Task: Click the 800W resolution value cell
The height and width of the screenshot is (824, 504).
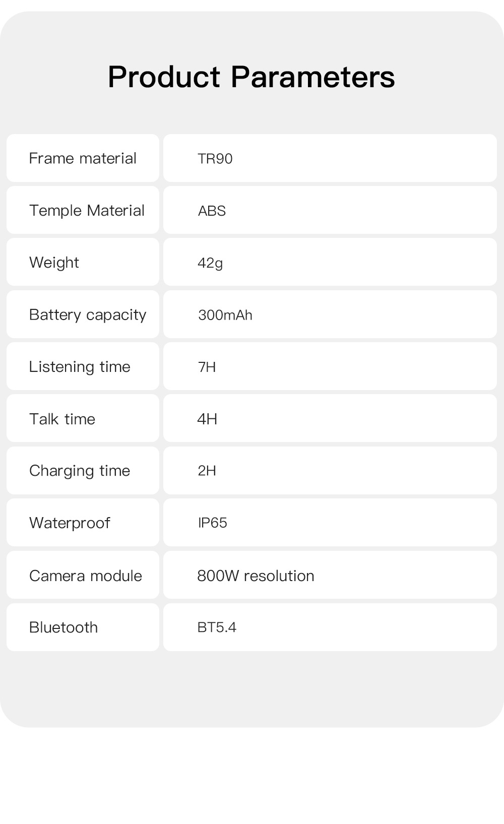Action: (x=330, y=575)
